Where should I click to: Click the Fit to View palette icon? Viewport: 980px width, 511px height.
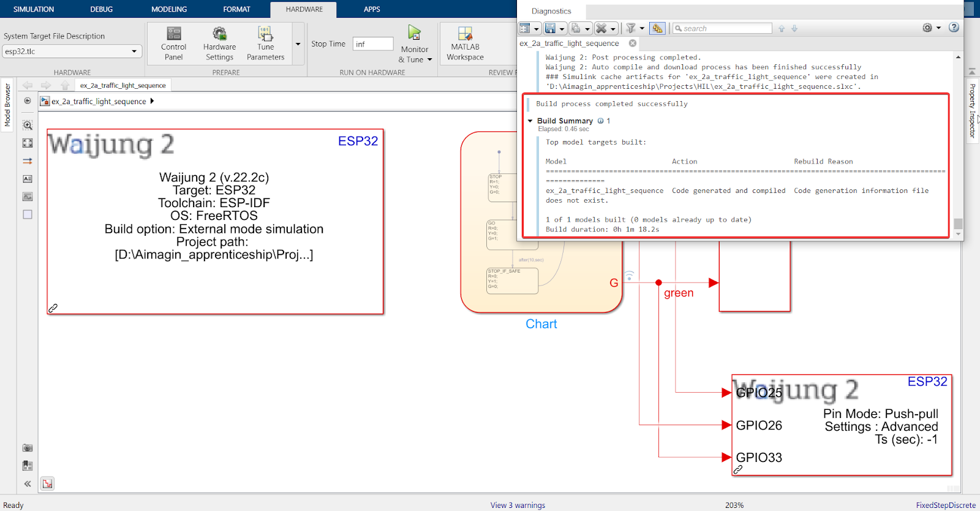pos(28,143)
